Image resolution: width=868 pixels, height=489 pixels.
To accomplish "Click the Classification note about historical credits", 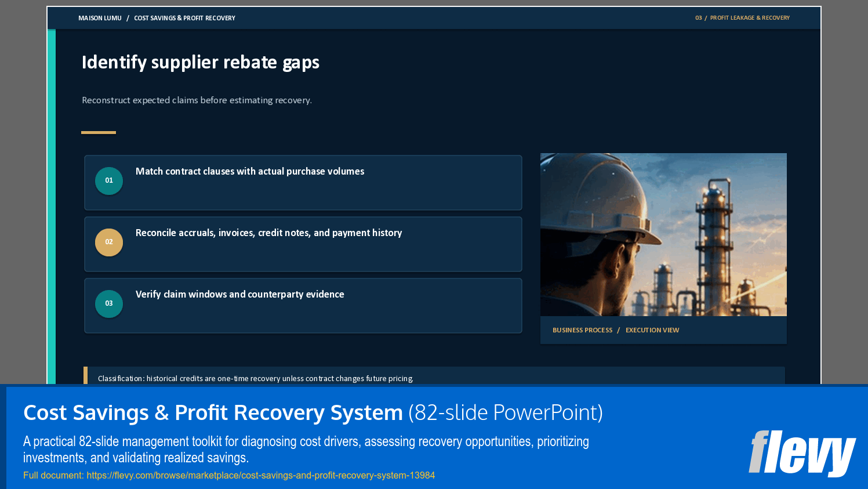I will click(256, 379).
